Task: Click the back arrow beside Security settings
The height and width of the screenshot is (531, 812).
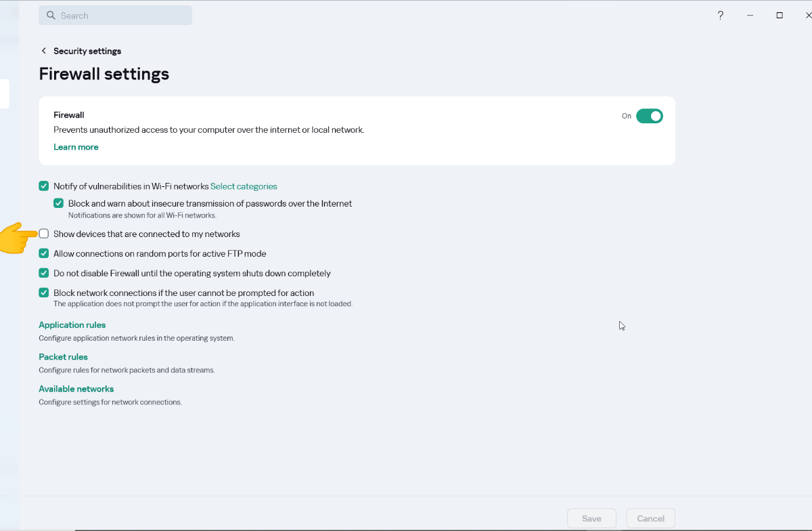Action: click(x=44, y=51)
